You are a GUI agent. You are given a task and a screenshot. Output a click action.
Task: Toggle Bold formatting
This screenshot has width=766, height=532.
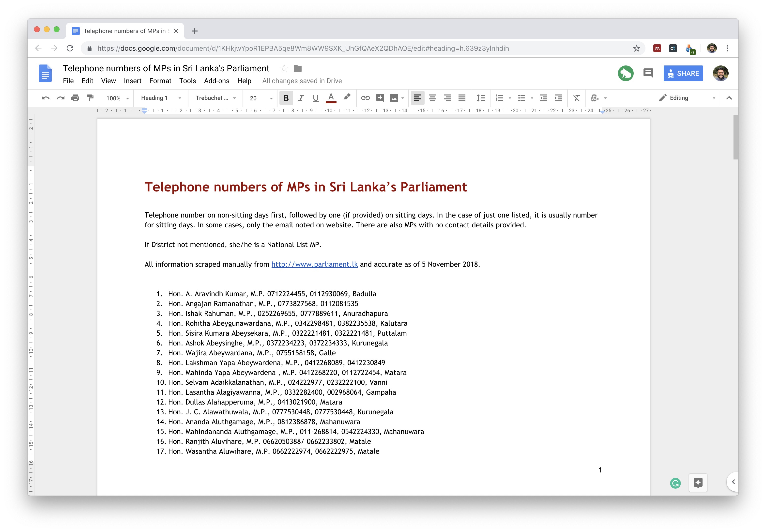286,98
